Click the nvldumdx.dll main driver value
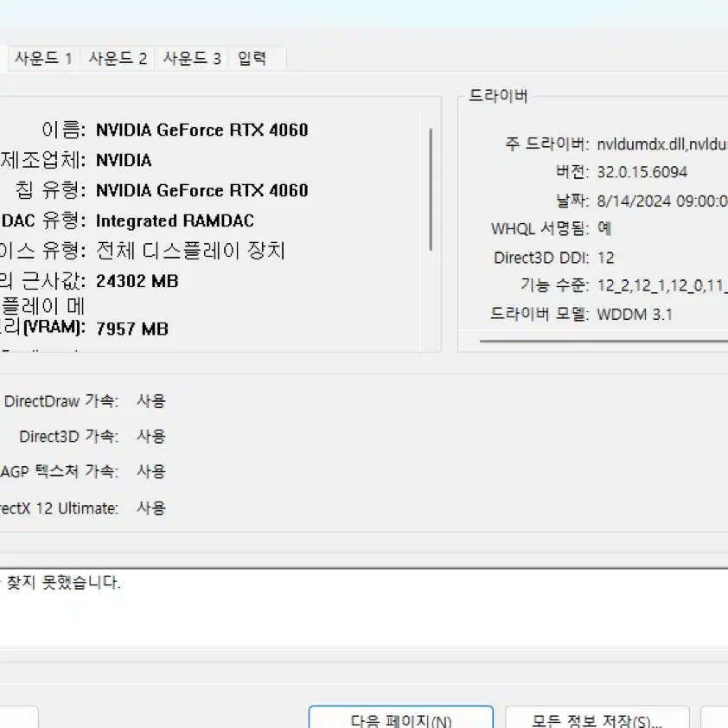 [662, 144]
